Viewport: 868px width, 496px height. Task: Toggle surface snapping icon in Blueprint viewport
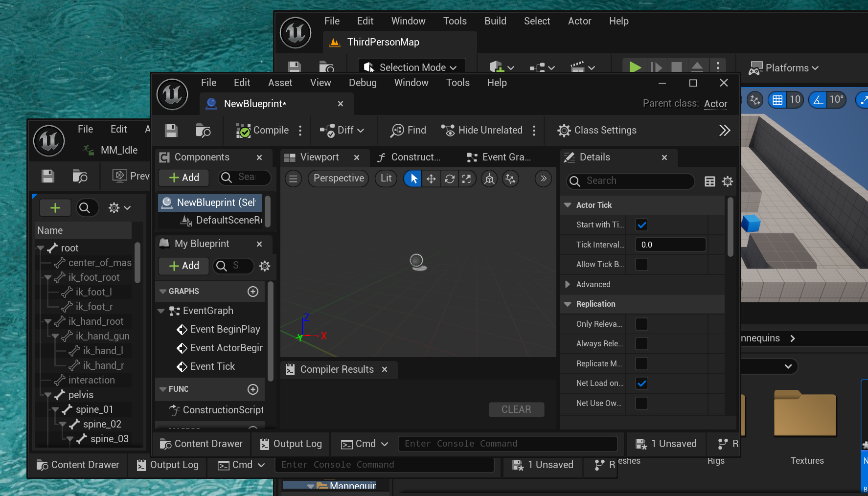click(510, 179)
